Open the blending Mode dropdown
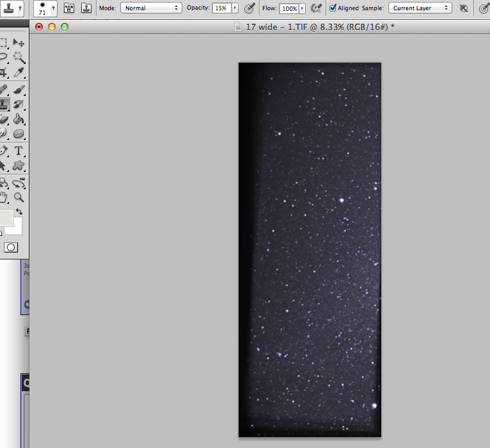The height and width of the screenshot is (448, 490). click(150, 8)
